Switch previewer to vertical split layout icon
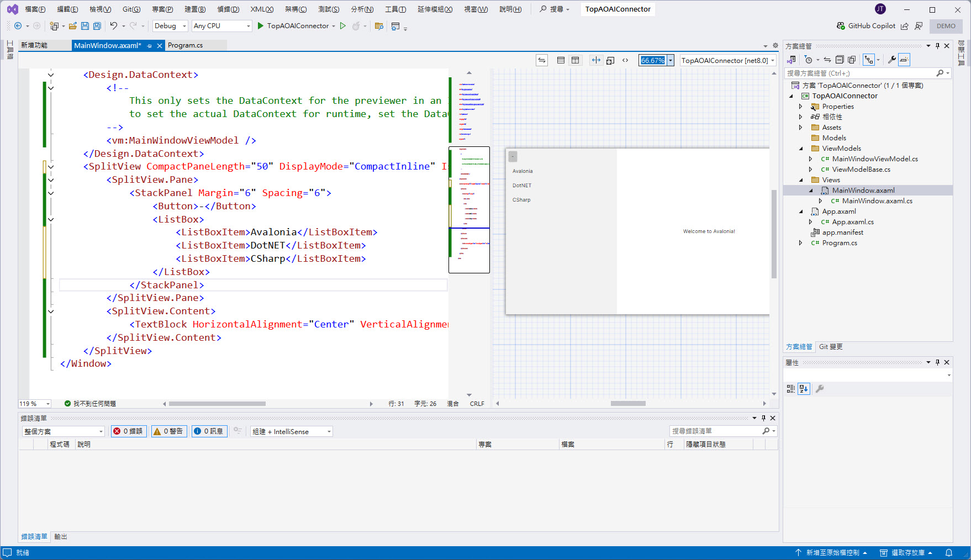 (x=575, y=60)
